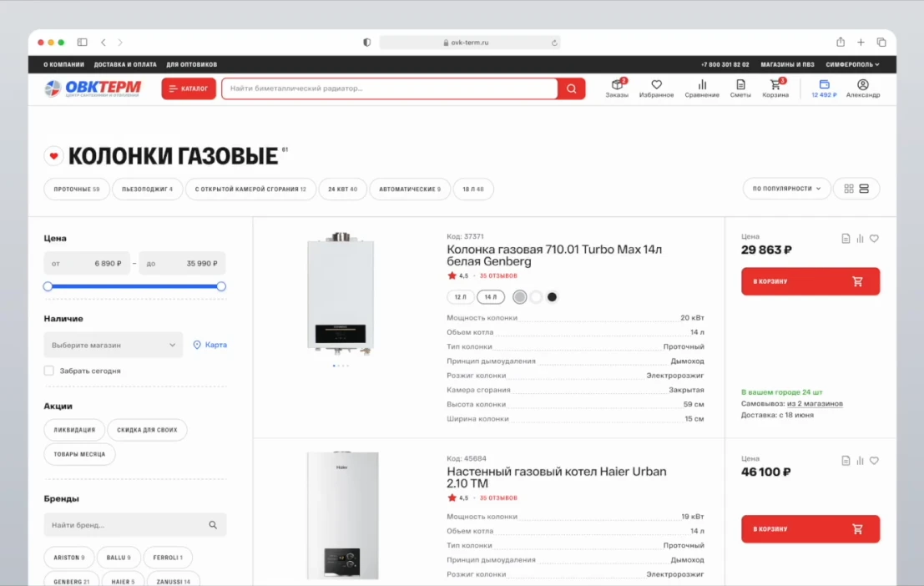Switch to list view layout
Screen dimensions: 924x586
click(x=864, y=189)
